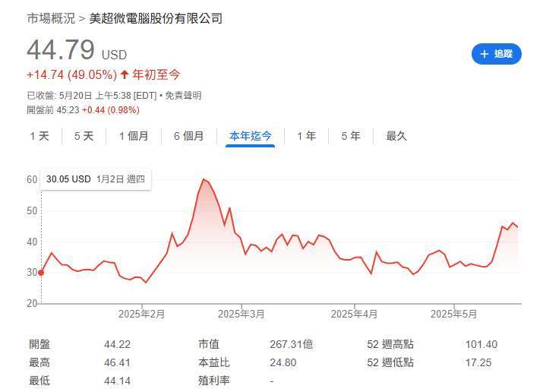Viewport: 543px width, 392px height.
Task: Click the 最高 label
Action: 39,362
